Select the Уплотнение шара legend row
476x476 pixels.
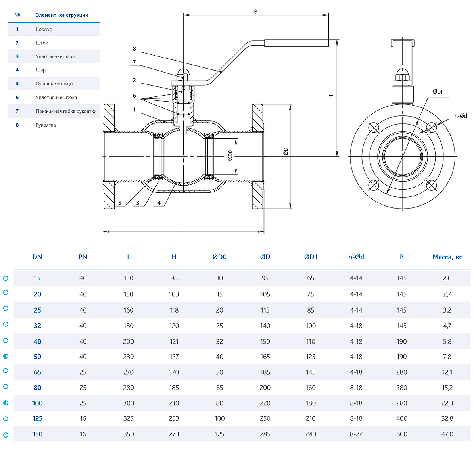tap(54, 56)
